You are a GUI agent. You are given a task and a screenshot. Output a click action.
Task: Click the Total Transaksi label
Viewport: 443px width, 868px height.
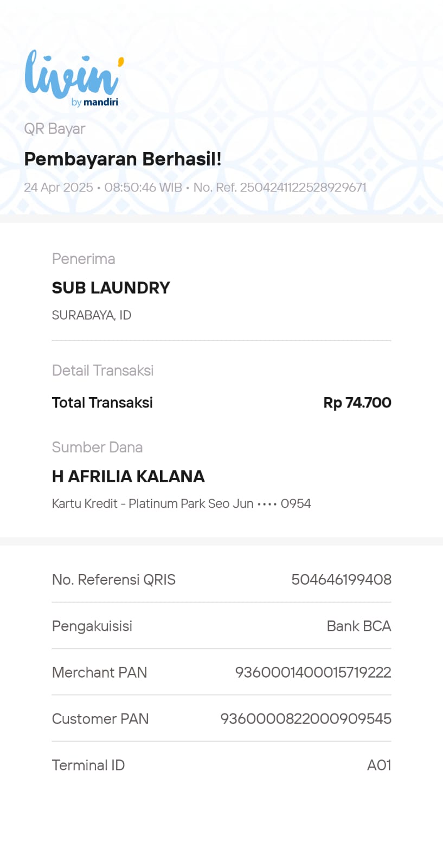[x=102, y=403]
